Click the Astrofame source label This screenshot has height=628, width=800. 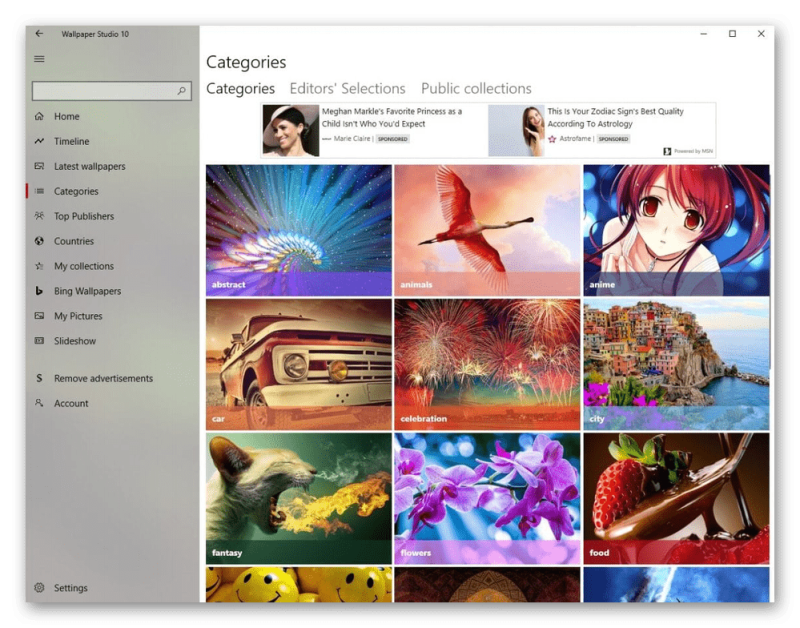pos(575,139)
